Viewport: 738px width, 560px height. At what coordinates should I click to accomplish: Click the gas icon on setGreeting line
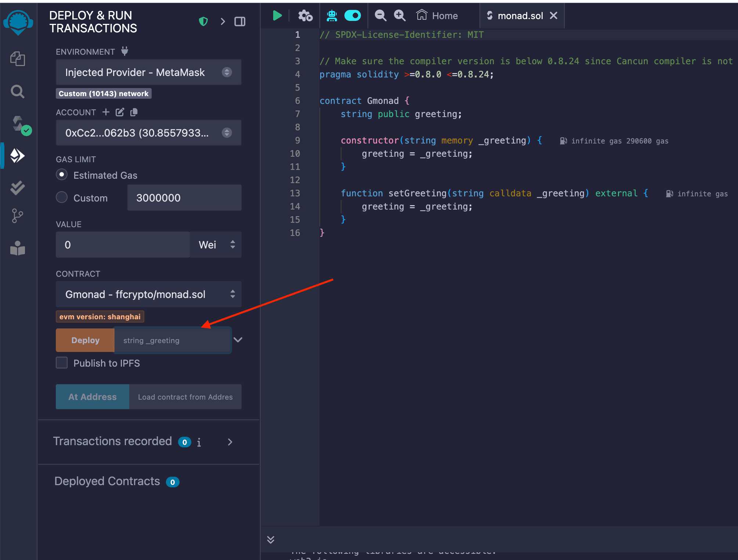click(x=669, y=194)
